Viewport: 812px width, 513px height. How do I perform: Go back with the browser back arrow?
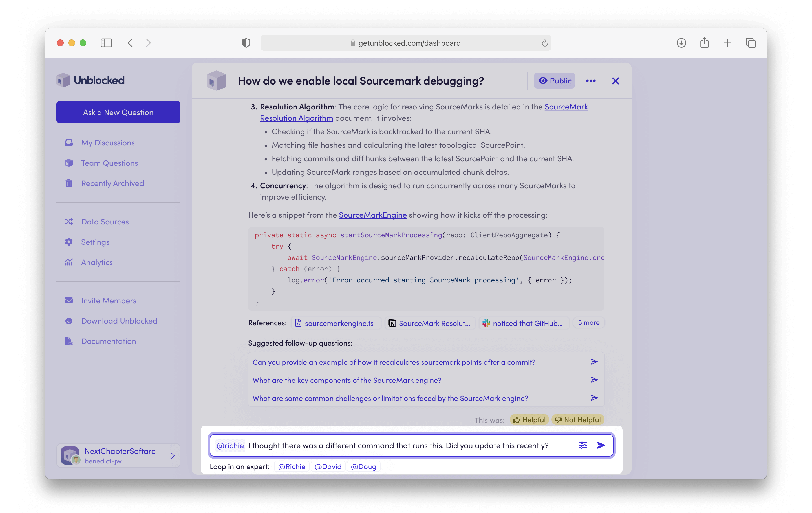tap(130, 43)
